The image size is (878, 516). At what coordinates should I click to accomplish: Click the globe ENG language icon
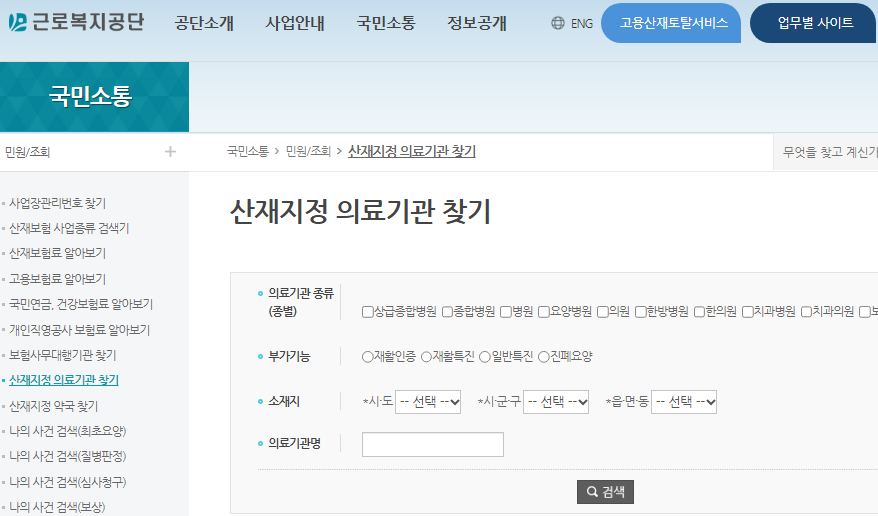coord(558,23)
